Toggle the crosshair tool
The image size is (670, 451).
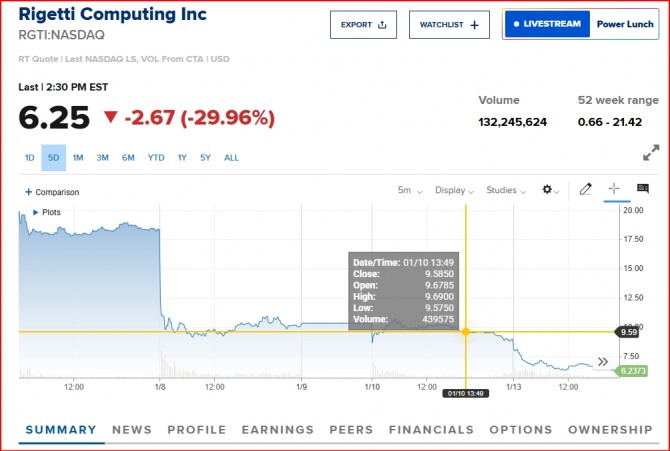pos(614,189)
